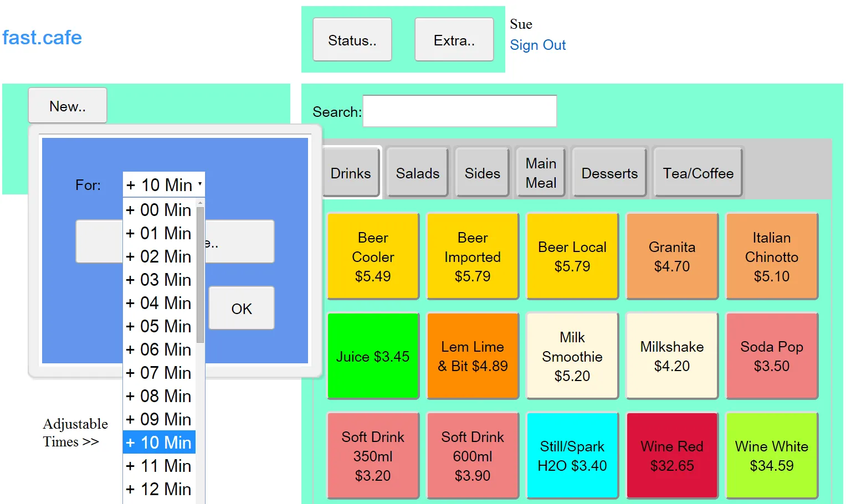The width and height of the screenshot is (846, 504).
Task: Choose + 08 Min option
Action: (x=159, y=396)
